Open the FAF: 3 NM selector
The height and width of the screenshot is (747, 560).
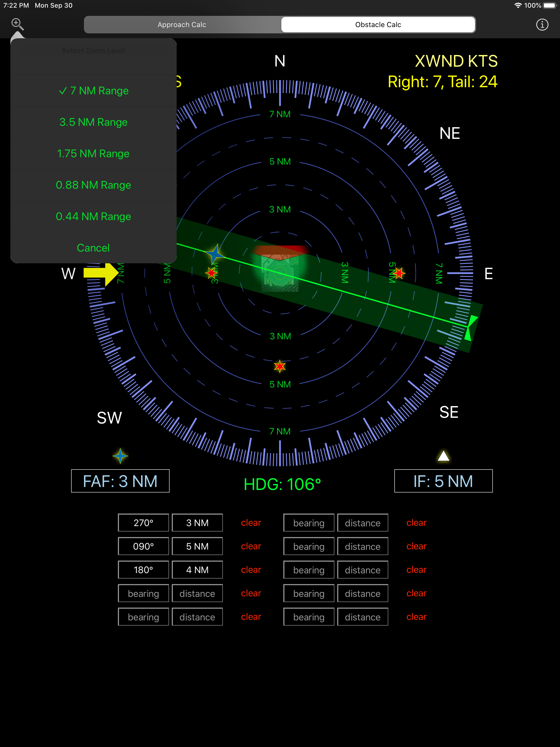click(x=120, y=481)
